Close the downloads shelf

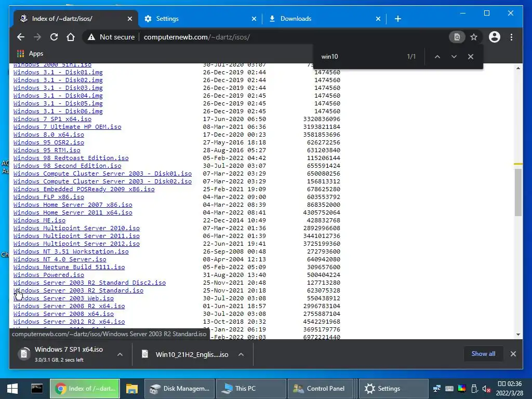click(x=513, y=354)
